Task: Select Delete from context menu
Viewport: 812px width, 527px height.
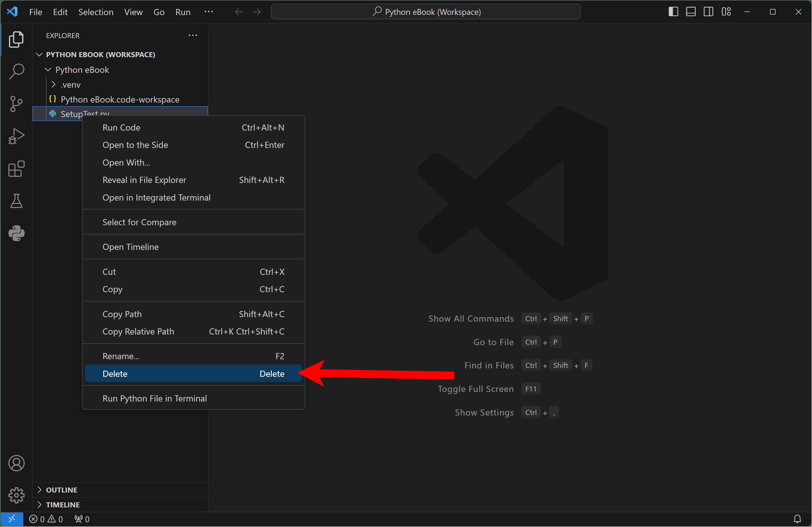Action: click(193, 374)
